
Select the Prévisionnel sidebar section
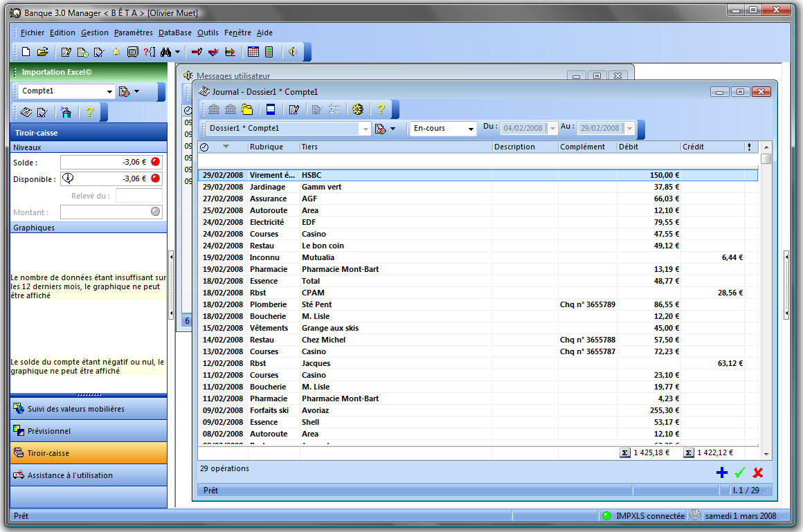click(89, 431)
